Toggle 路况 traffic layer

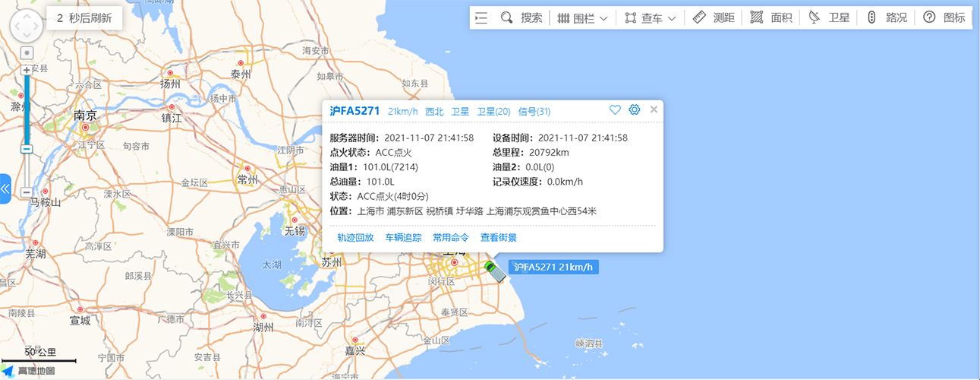886,17
